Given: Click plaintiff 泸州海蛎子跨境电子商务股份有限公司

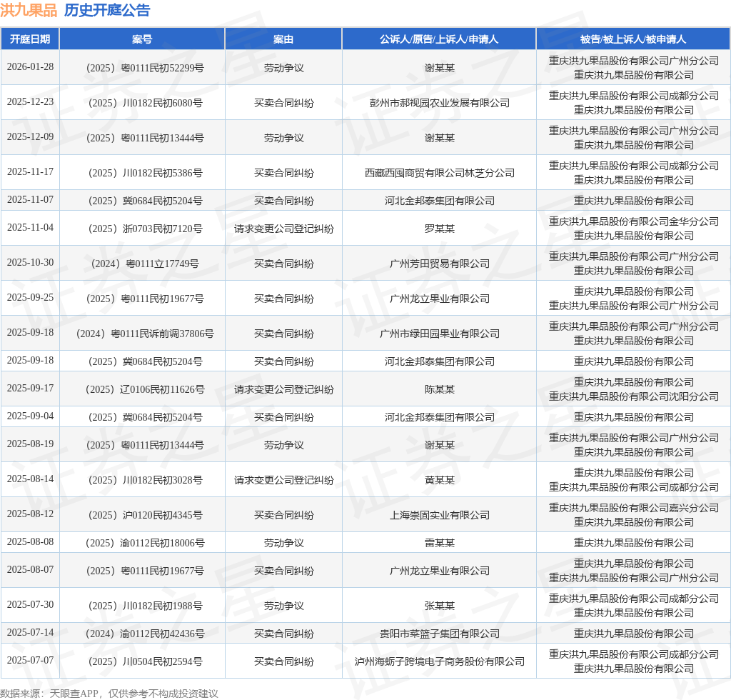Looking at the screenshot, I should (x=439, y=661).
